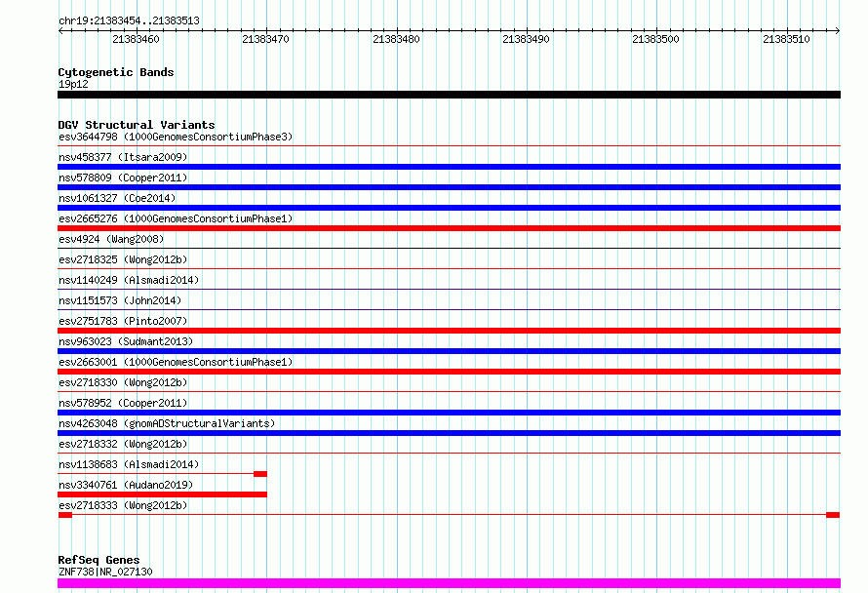The image size is (868, 593).
Task: Click the nsv458377 (Itsara2009) label
Action: (x=123, y=157)
